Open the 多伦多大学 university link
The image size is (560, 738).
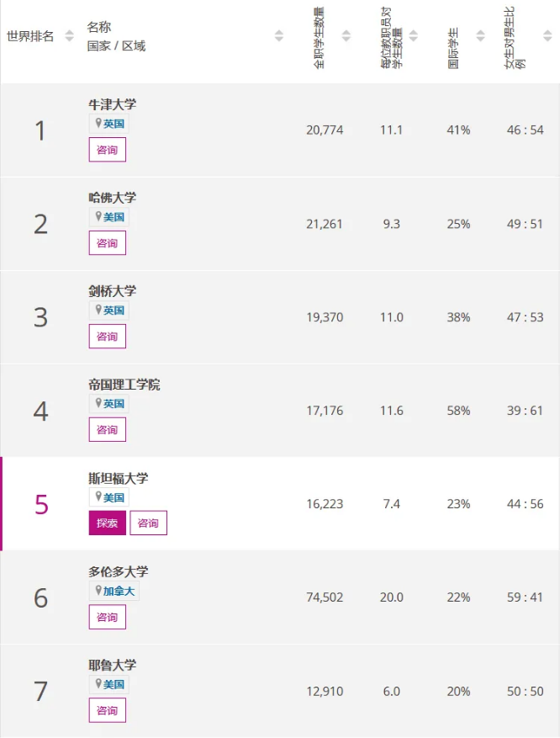tap(119, 571)
